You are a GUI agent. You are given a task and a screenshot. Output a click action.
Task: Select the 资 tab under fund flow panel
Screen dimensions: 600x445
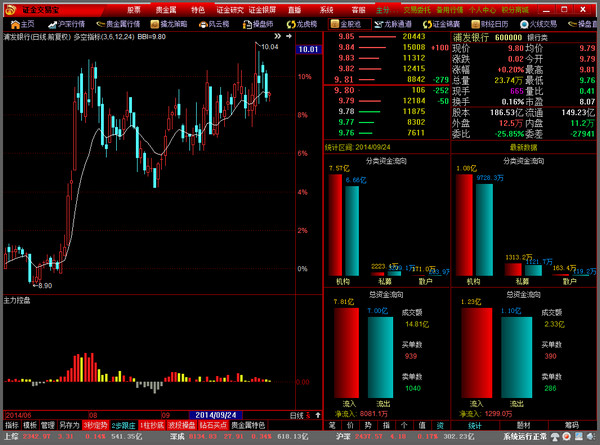pyautogui.click(x=440, y=425)
